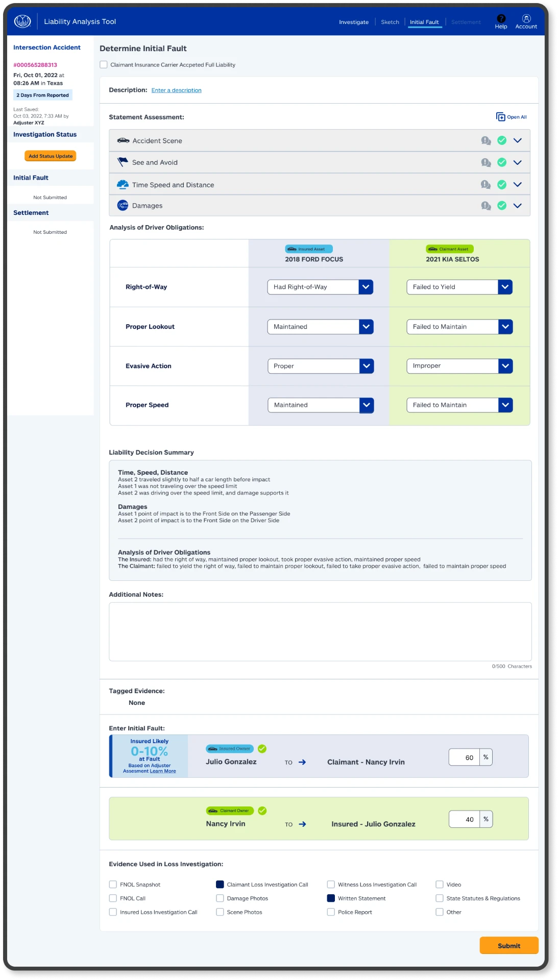Check Claimant Insurance Carrier Accepted Full Liability
Viewport: 558px width, 980px height.
coord(104,64)
